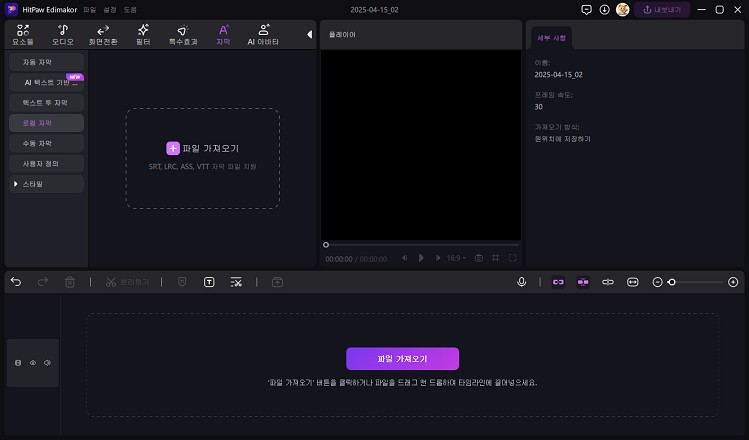Image resolution: width=749 pixels, height=440 pixels.
Task: Toggle the timeline clip-align icon beside fit-width
Action: click(x=608, y=282)
